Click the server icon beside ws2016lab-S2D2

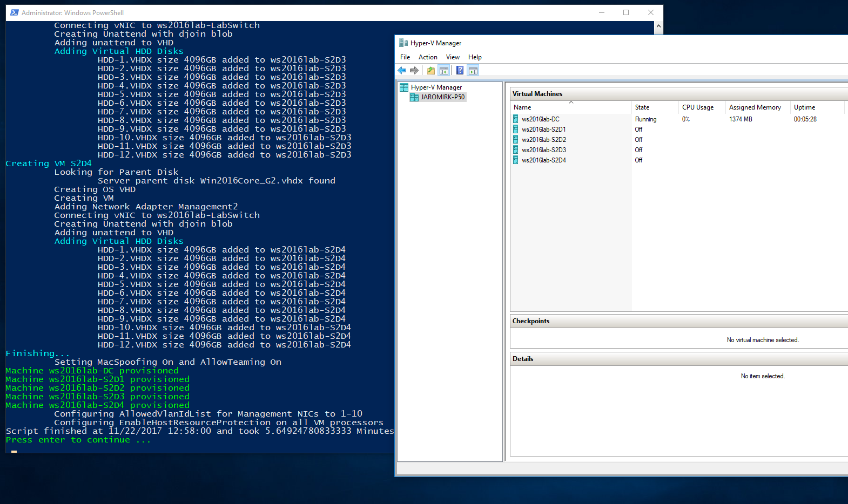(516, 140)
